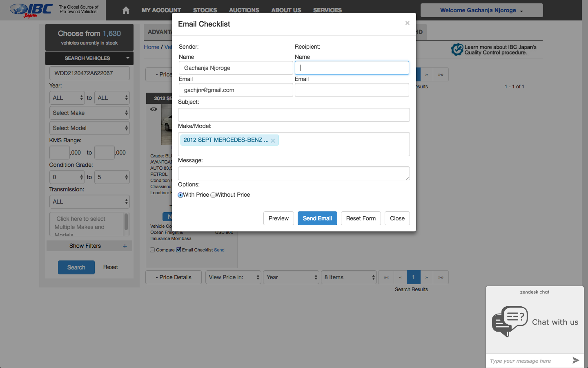Click the Preview button
Viewport: 588px width, 368px height.
click(278, 218)
